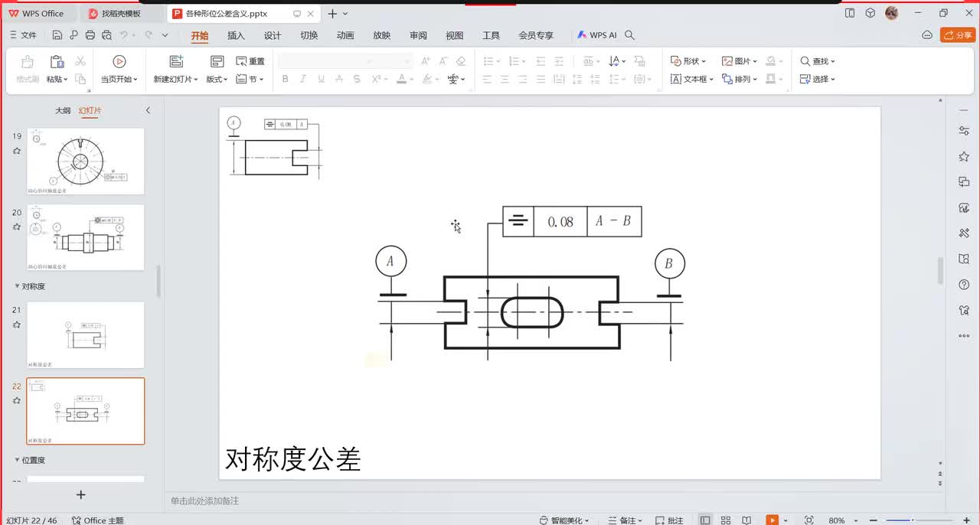Click the help question mark icon
Screen dimensions: 980x525
pos(964,285)
